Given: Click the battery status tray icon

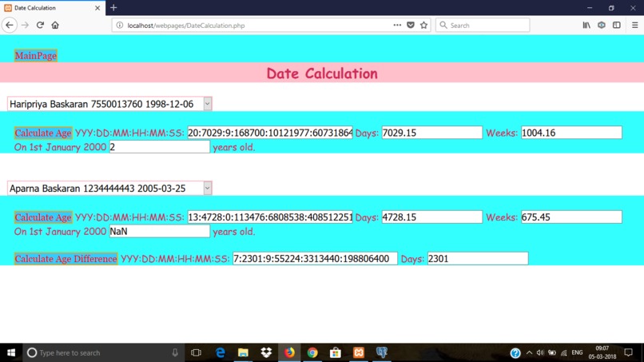Looking at the screenshot, I should [552, 352].
